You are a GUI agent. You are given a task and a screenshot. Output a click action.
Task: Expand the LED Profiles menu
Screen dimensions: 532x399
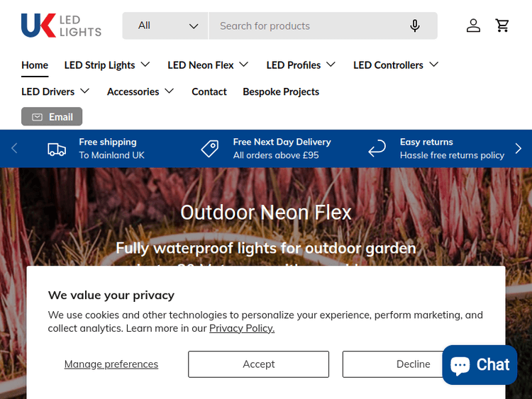point(301,65)
